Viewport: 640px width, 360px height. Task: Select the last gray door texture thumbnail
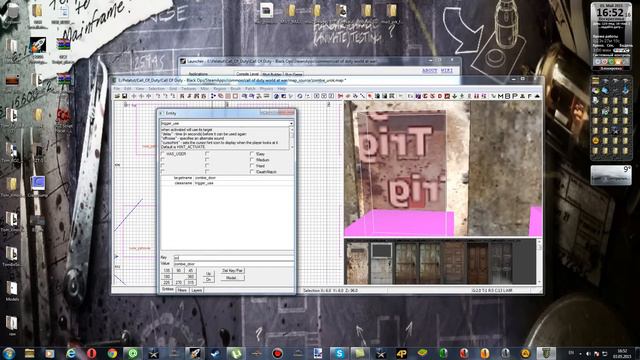click(501, 263)
